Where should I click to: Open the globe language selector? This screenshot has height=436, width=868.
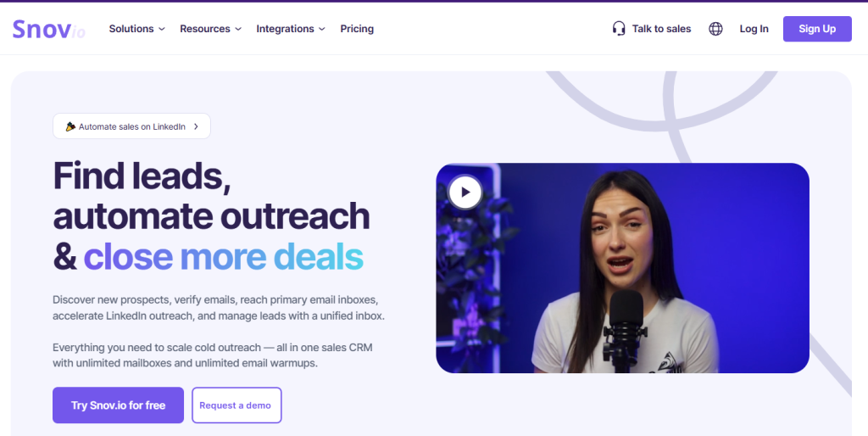coord(715,29)
